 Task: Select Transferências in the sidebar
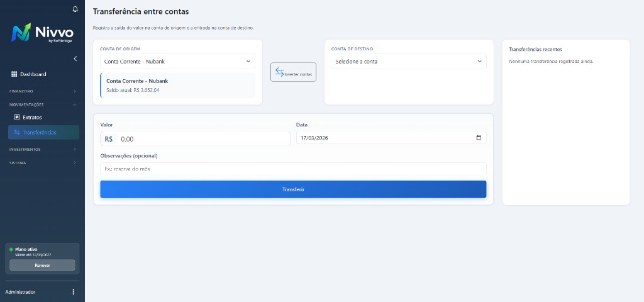(43, 132)
